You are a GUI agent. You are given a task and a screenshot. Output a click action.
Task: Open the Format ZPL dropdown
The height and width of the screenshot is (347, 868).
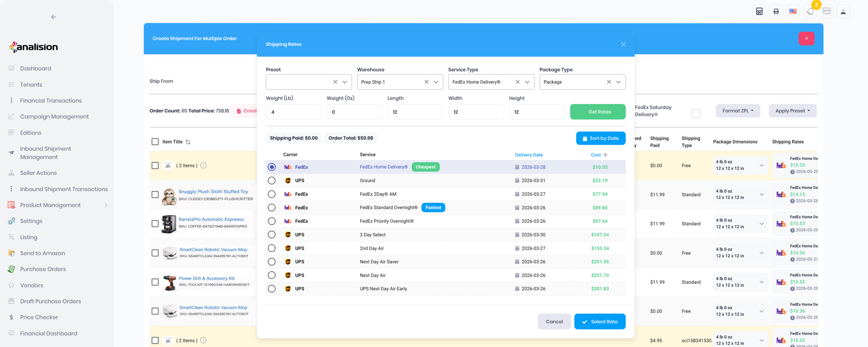point(737,111)
